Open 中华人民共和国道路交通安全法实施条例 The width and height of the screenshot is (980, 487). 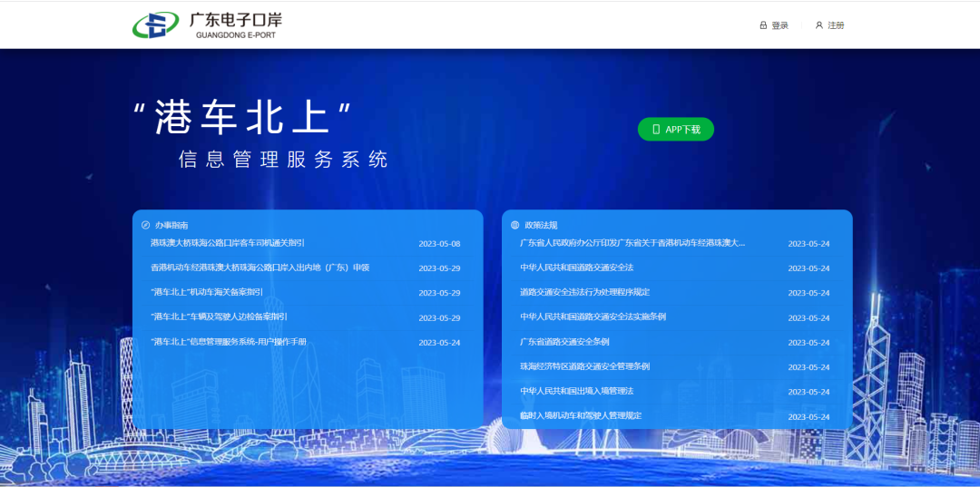(593, 317)
